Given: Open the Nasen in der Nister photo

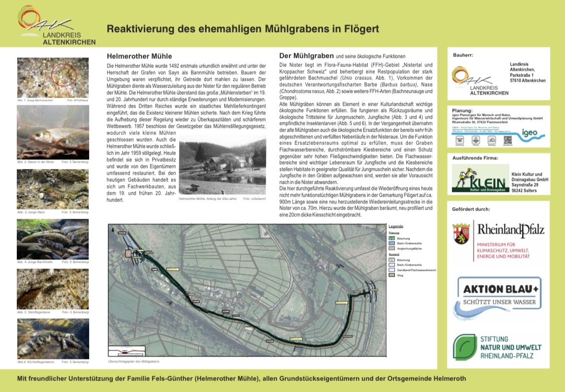Looking at the screenshot, I should pos(53,132).
